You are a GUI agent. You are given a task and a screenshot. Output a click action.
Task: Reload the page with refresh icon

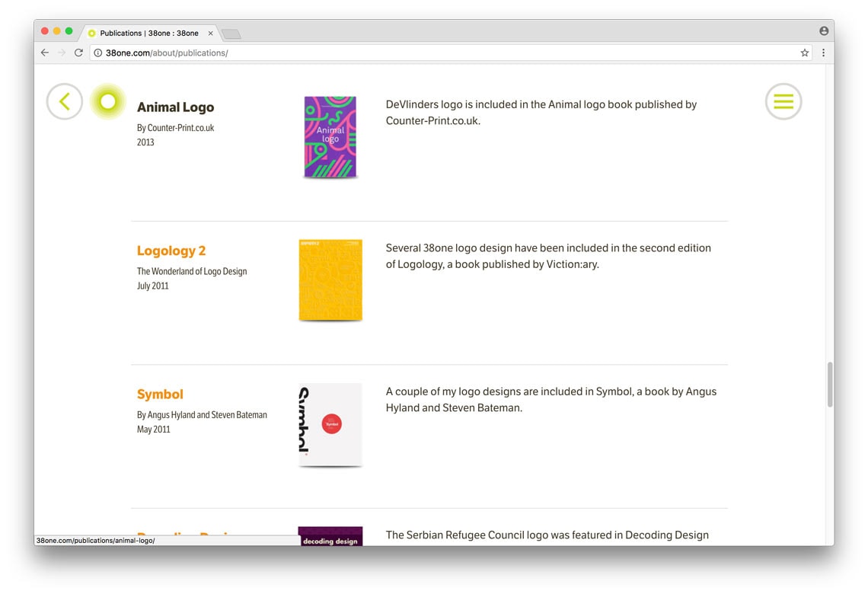[x=78, y=53]
